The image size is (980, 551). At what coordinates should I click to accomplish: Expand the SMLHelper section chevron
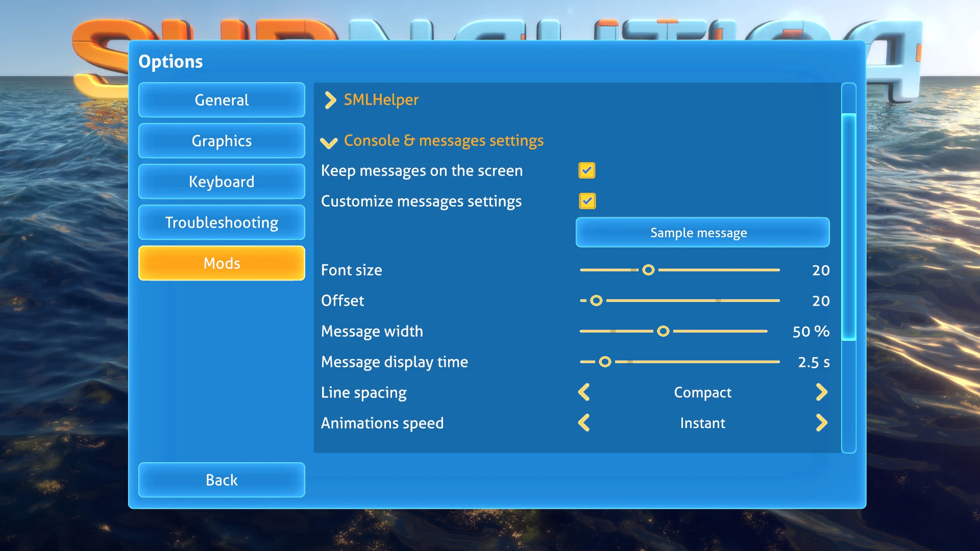[x=330, y=100]
